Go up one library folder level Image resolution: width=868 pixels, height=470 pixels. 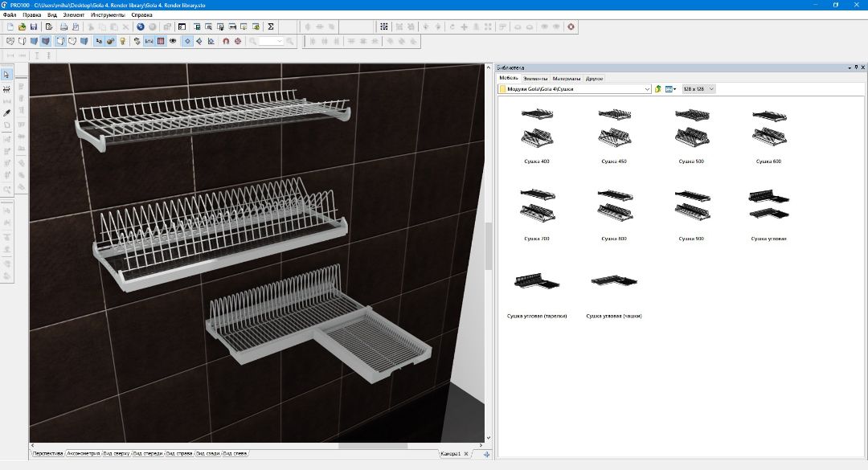click(658, 89)
